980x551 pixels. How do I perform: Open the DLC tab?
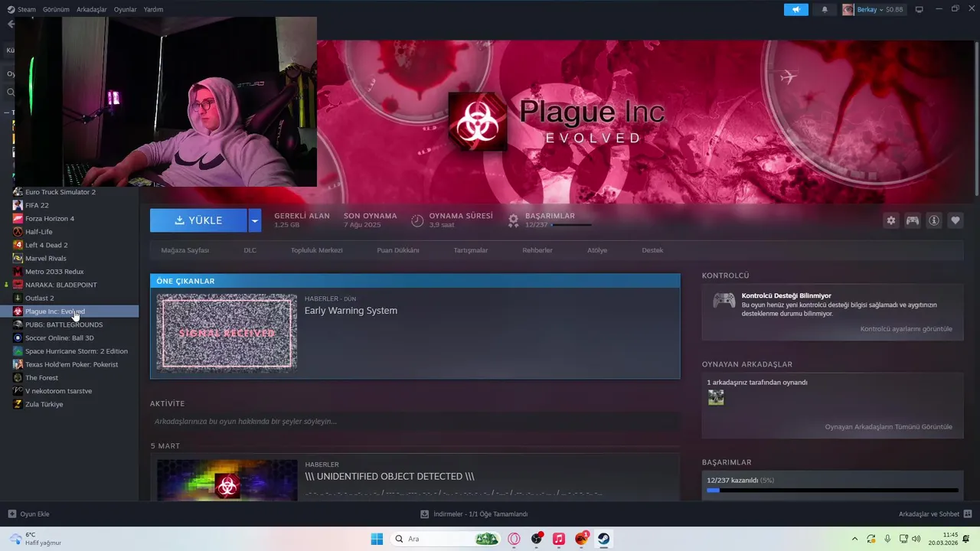coord(250,250)
